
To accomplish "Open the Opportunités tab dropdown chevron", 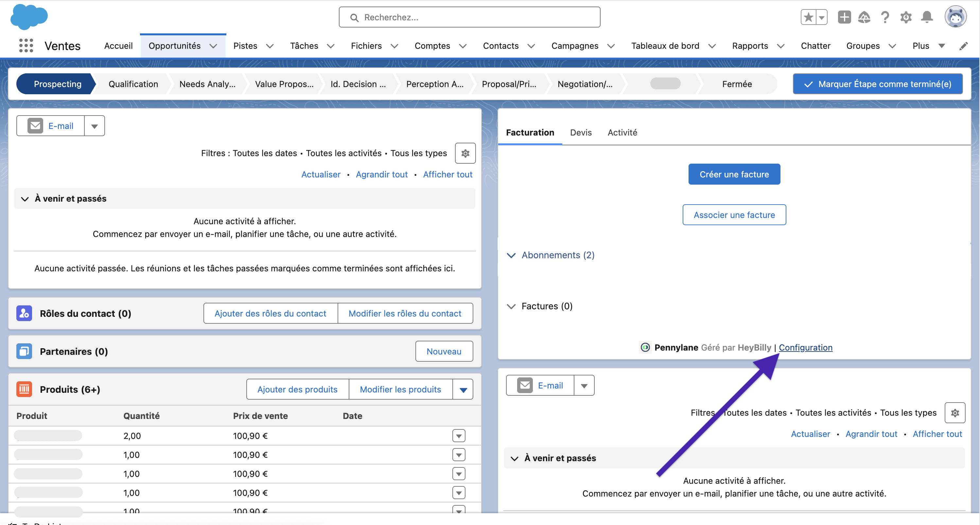I will point(213,46).
